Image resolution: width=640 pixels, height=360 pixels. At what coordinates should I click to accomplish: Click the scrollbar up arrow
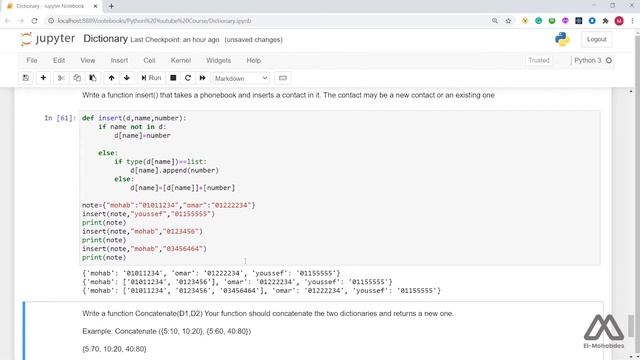(631, 91)
